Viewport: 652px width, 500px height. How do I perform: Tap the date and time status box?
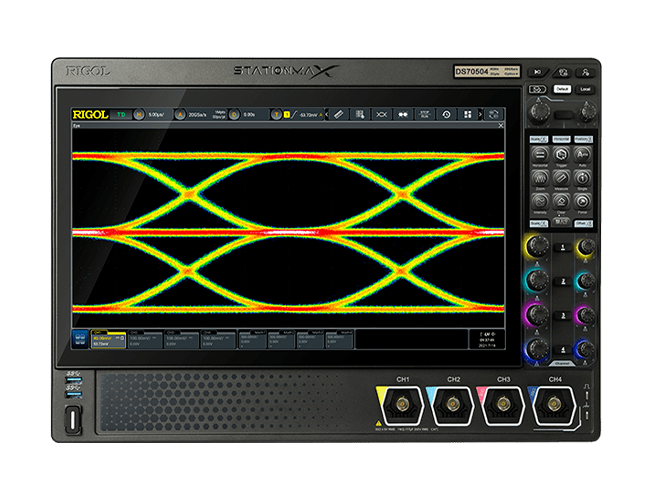point(487,339)
